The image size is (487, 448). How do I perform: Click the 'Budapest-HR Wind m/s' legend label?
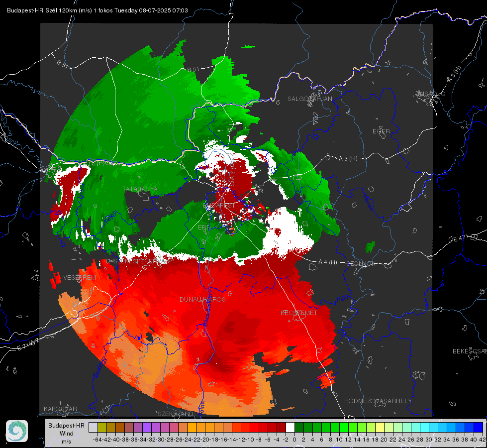tap(67, 434)
